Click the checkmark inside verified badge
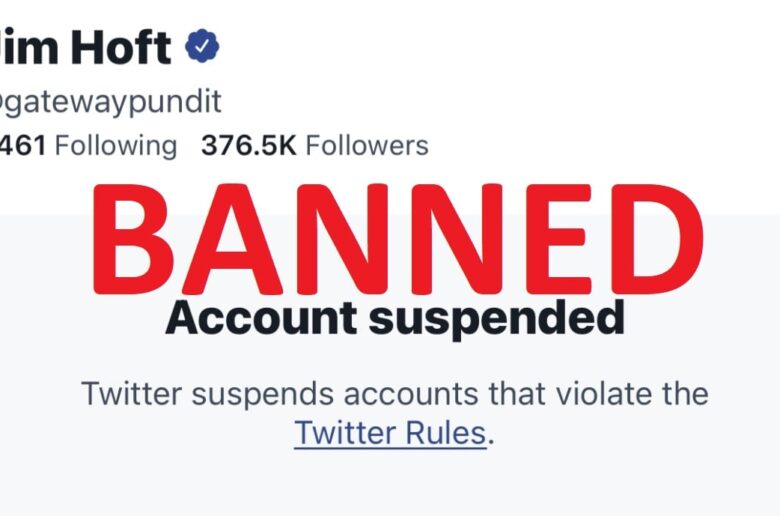Screen dimensions: 780x516 202,47
